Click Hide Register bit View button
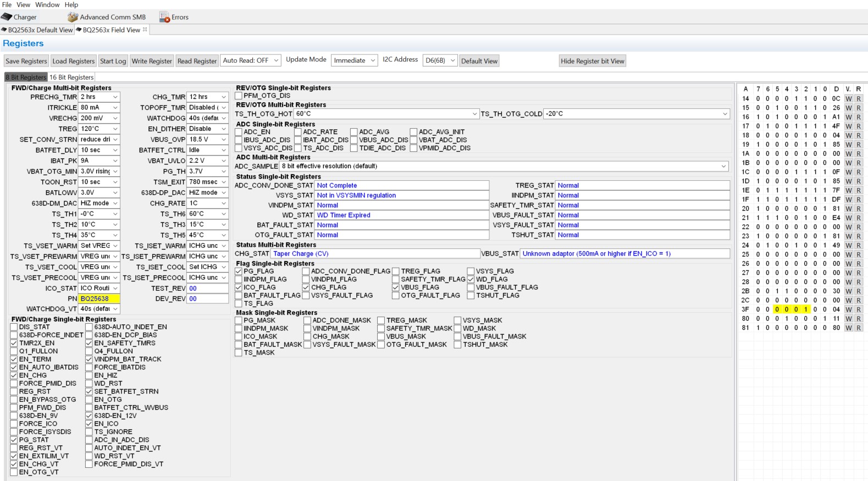868x481 pixels. 593,61
